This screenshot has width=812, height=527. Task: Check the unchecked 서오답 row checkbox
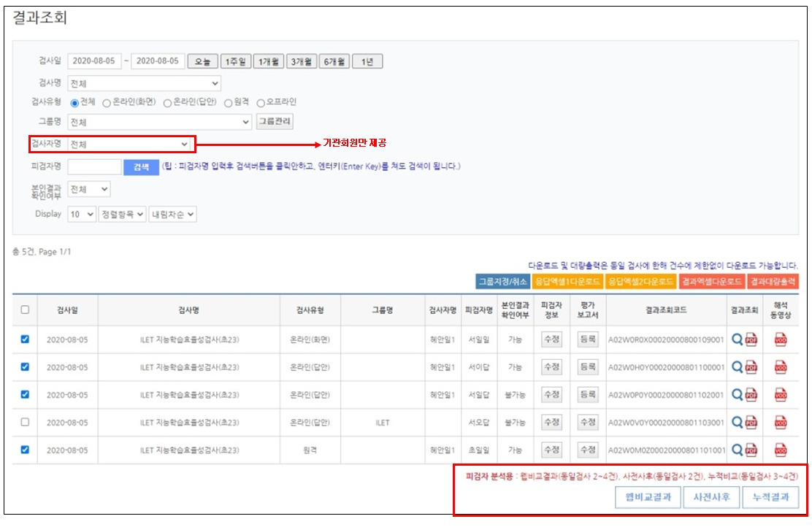pos(25,422)
